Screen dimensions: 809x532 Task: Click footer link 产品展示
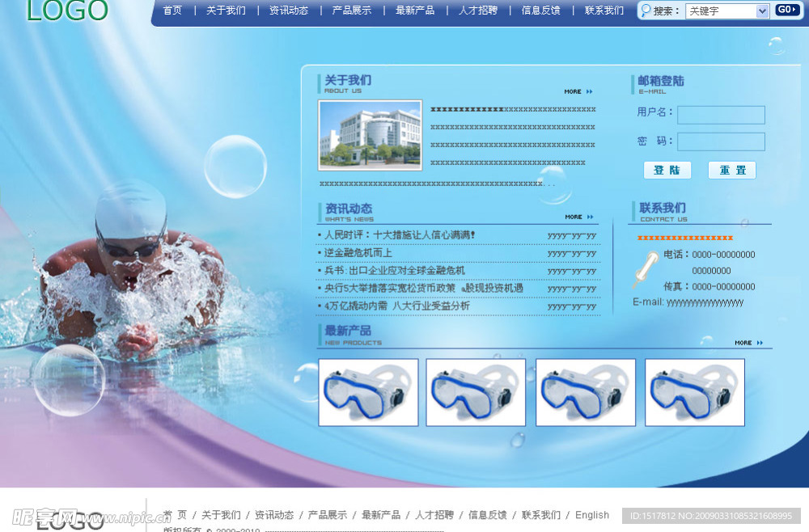(328, 514)
